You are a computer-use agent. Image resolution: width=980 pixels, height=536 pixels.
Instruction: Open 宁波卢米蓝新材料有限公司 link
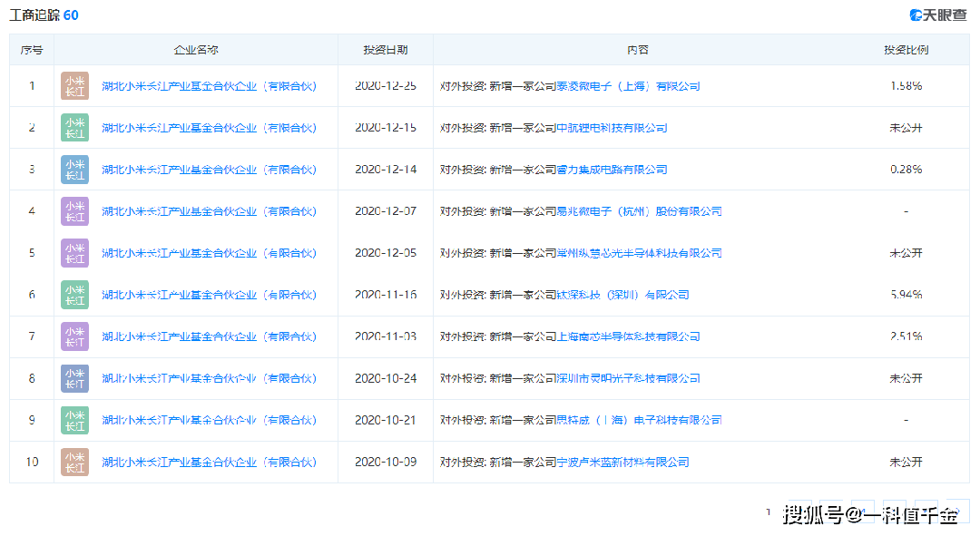click(x=622, y=463)
